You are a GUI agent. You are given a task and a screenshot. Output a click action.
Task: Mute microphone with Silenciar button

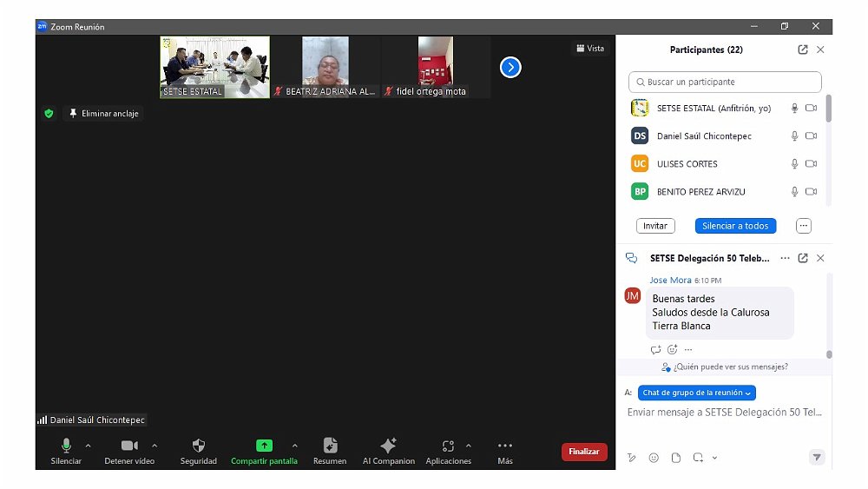tap(66, 446)
